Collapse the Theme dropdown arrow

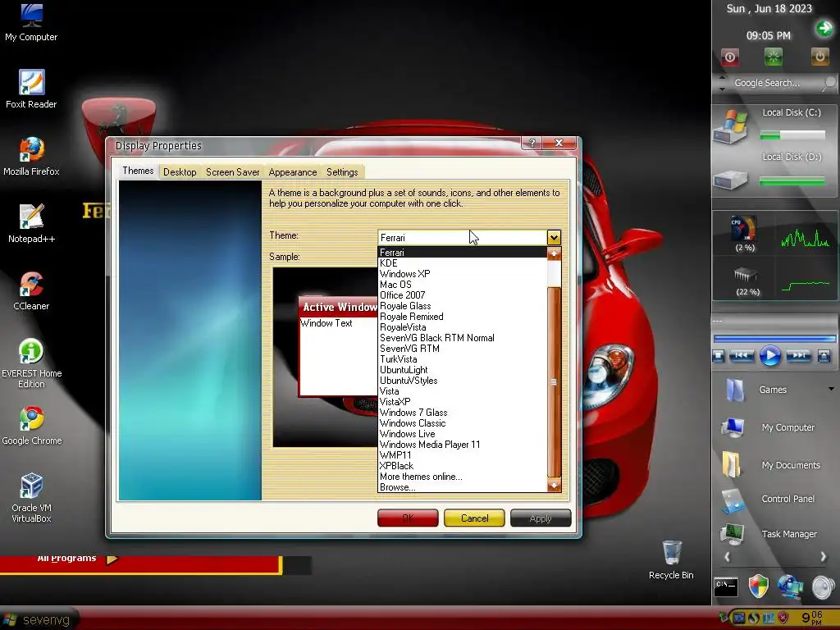coord(554,237)
